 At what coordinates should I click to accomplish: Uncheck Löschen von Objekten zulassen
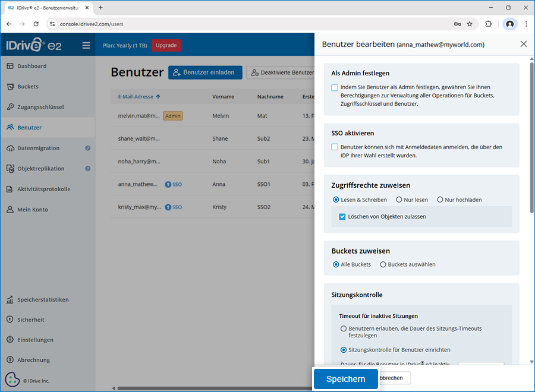click(x=342, y=217)
